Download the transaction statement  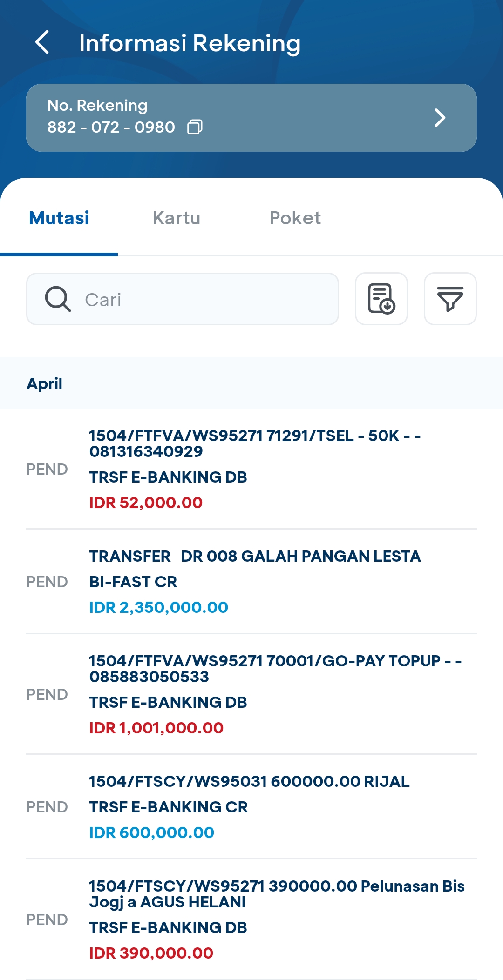click(x=381, y=299)
